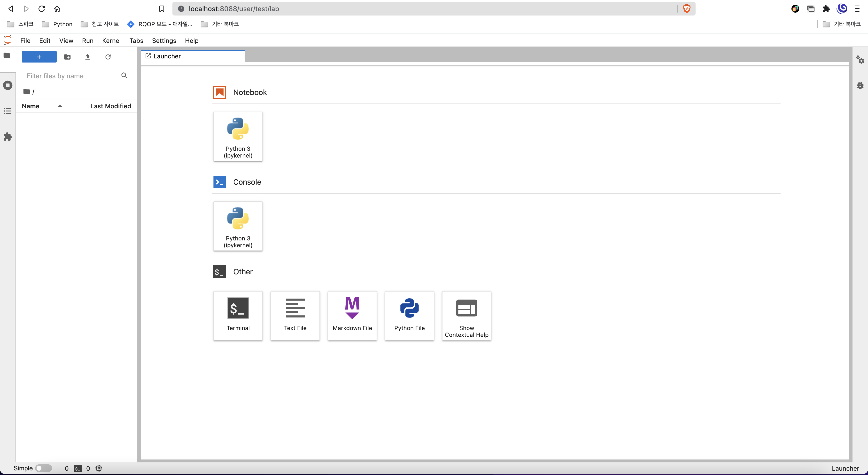The height and width of the screenshot is (475, 868).
Task: Create a new Markdown File
Action: tap(352, 316)
